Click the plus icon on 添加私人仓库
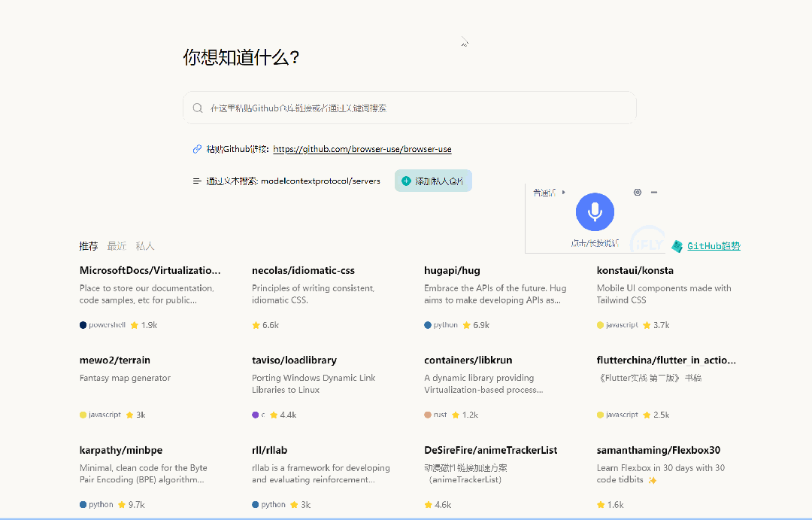This screenshot has width=812, height=520. point(407,181)
